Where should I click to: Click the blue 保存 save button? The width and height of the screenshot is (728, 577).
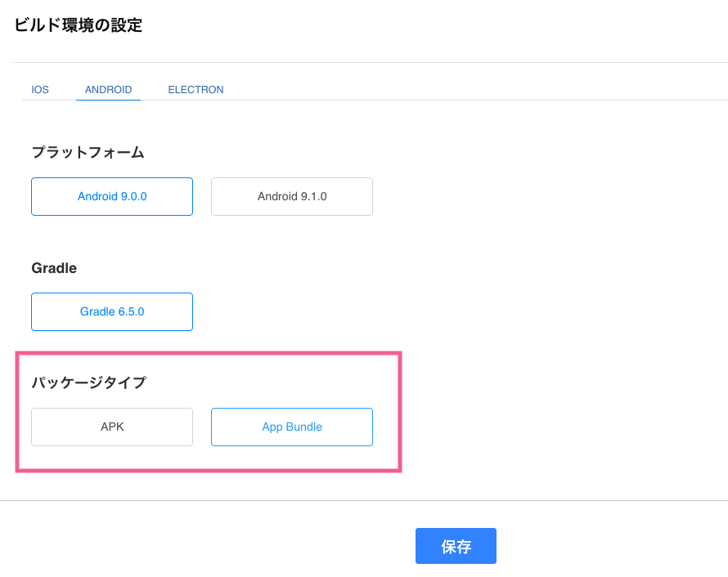point(456,546)
